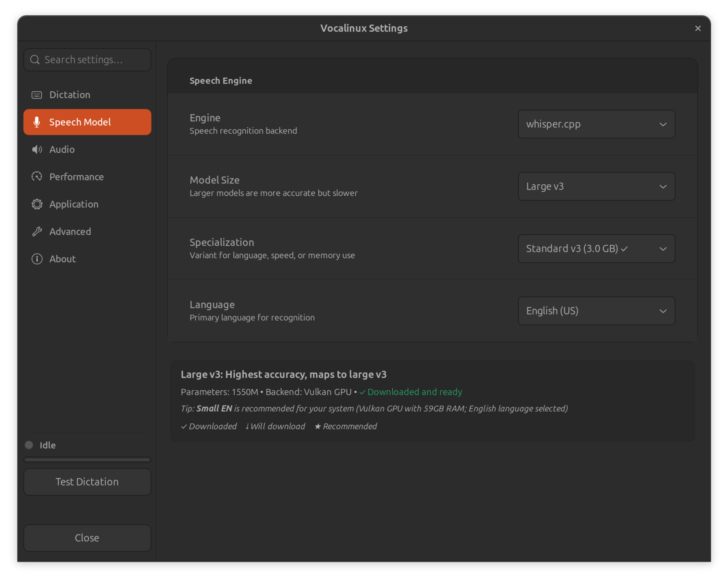Click the idle audio level progress bar
This screenshot has height=581, width=728.
coord(87,460)
